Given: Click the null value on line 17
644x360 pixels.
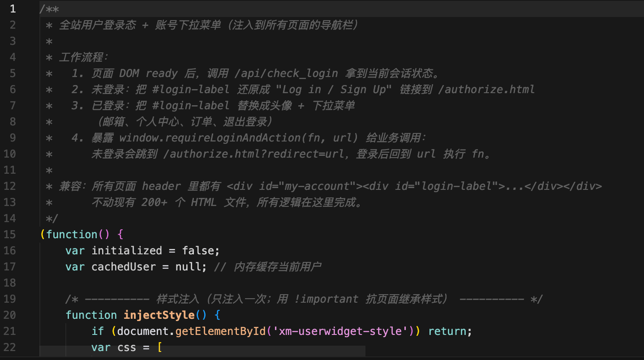Looking at the screenshot, I should tap(189, 267).
